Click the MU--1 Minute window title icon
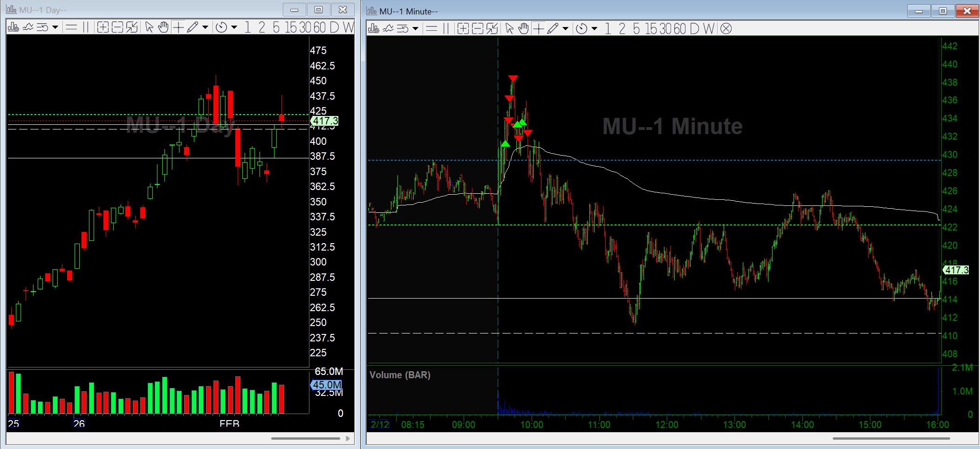Viewport: 980px width, 449px height. point(371,11)
